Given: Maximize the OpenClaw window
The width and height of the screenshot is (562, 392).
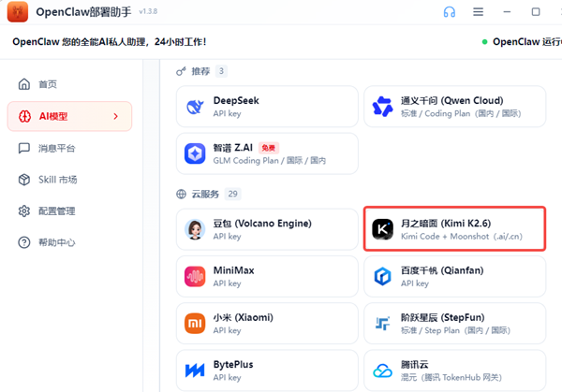Looking at the screenshot, I should tap(536, 12).
